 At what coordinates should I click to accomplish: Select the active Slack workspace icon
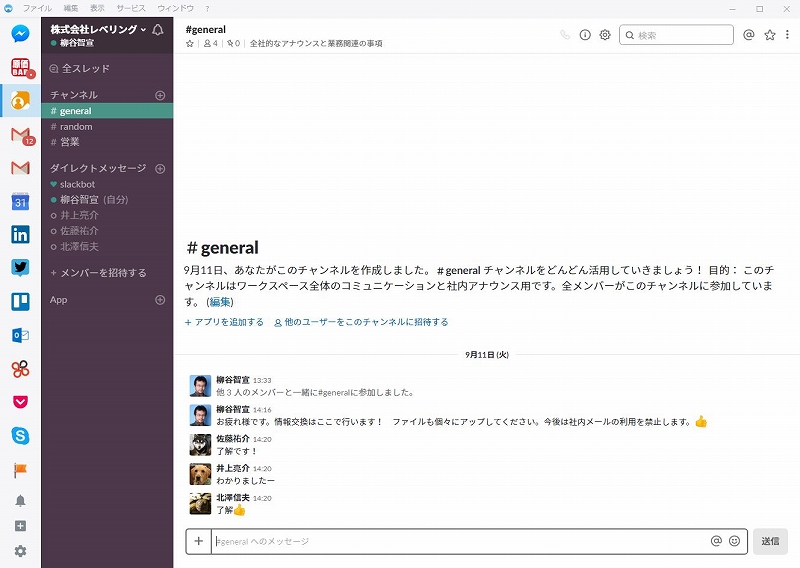pos(20,101)
